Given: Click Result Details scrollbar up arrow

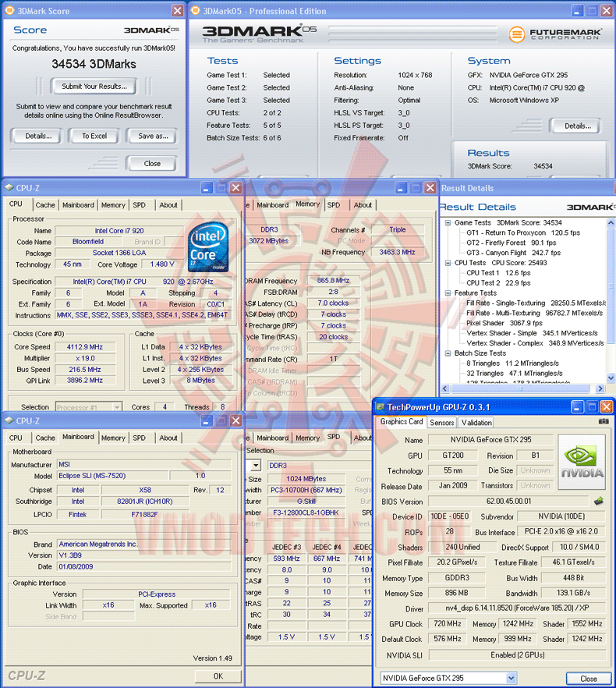Looking at the screenshot, I should [611, 223].
